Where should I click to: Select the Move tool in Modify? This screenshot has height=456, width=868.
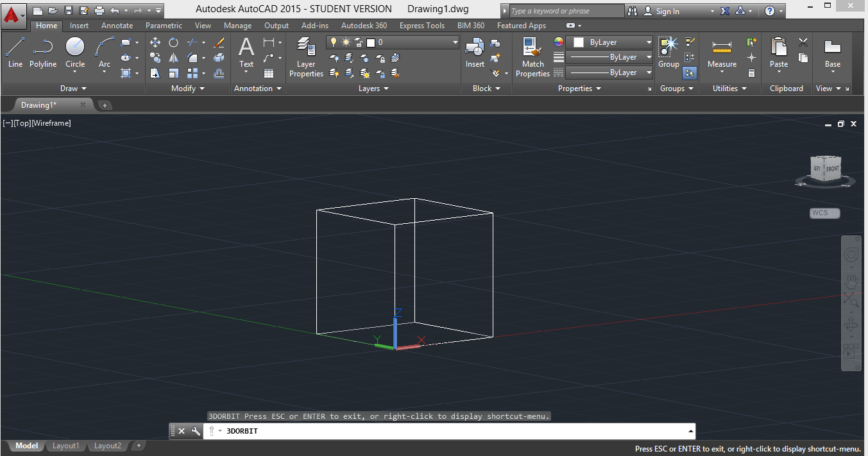point(155,42)
